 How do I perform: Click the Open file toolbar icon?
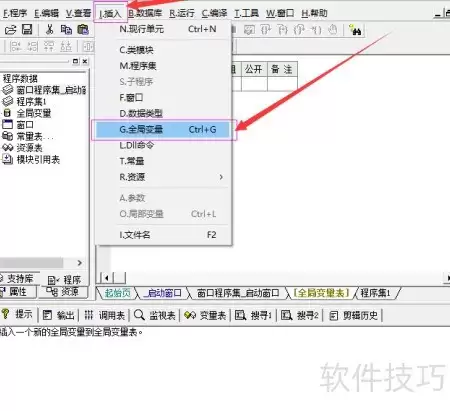coord(10,30)
